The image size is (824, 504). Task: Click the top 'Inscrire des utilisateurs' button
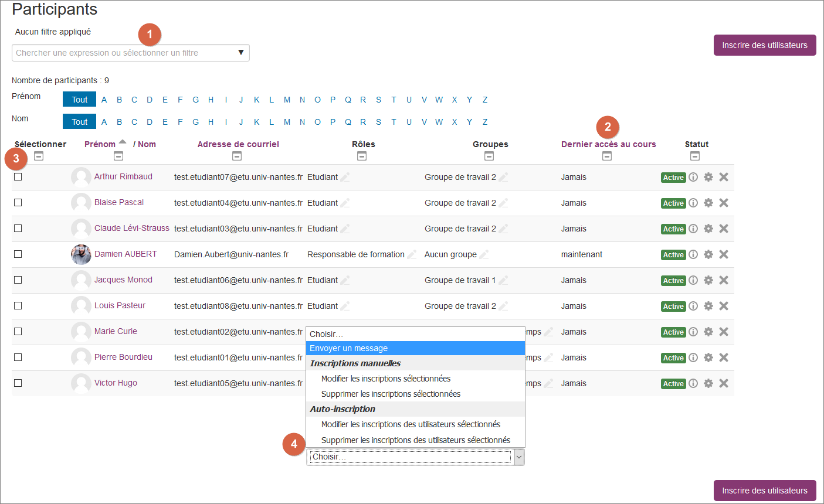click(764, 45)
